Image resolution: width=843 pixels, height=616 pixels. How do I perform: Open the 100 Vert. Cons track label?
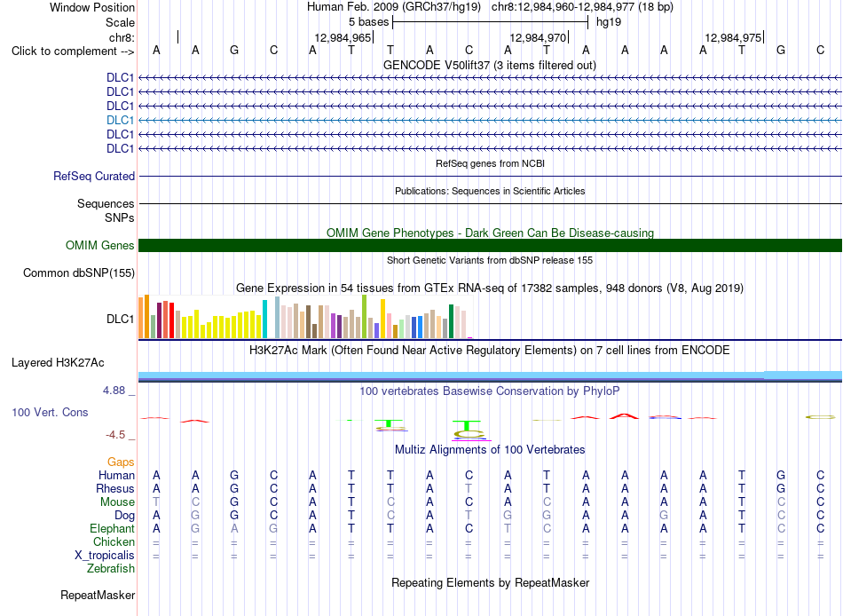[x=50, y=412]
